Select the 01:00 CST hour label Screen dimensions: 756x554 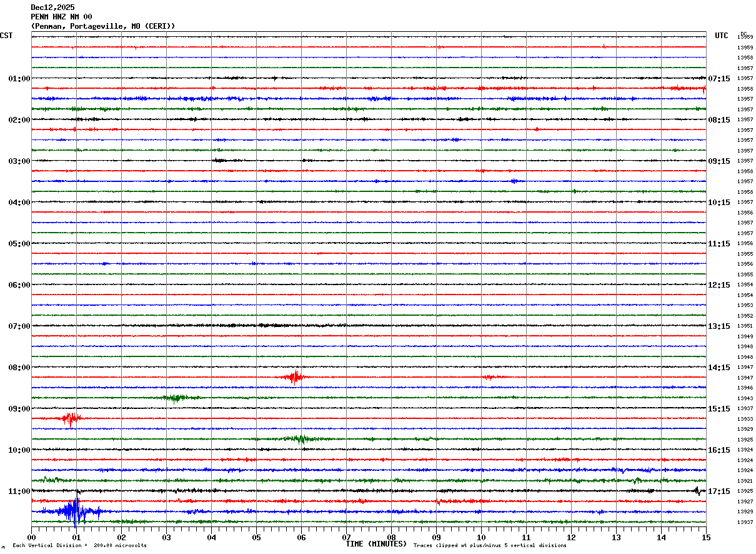click(x=19, y=79)
